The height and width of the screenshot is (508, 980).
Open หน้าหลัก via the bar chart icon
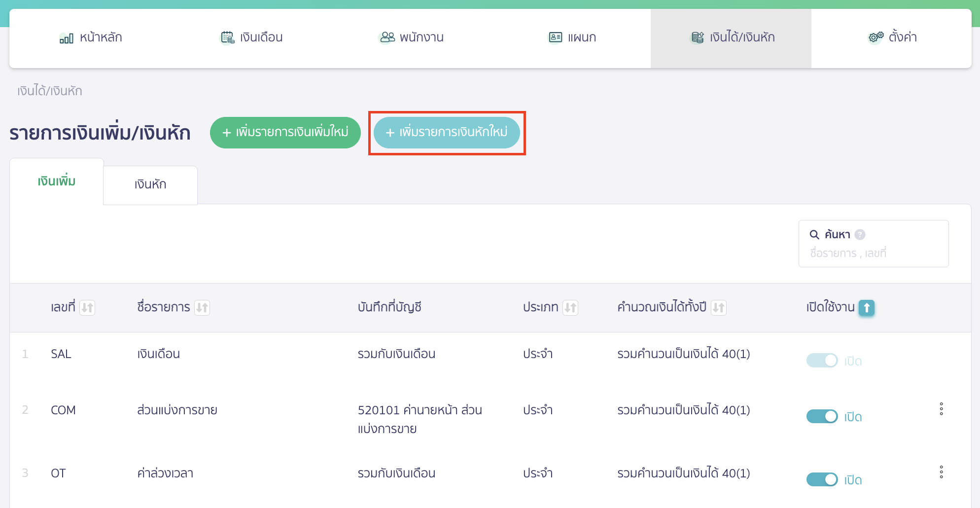coord(66,37)
